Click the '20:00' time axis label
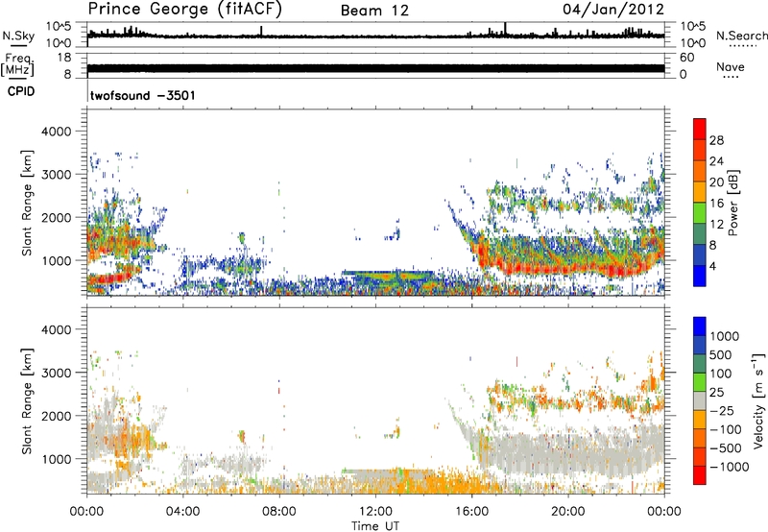 point(568,512)
